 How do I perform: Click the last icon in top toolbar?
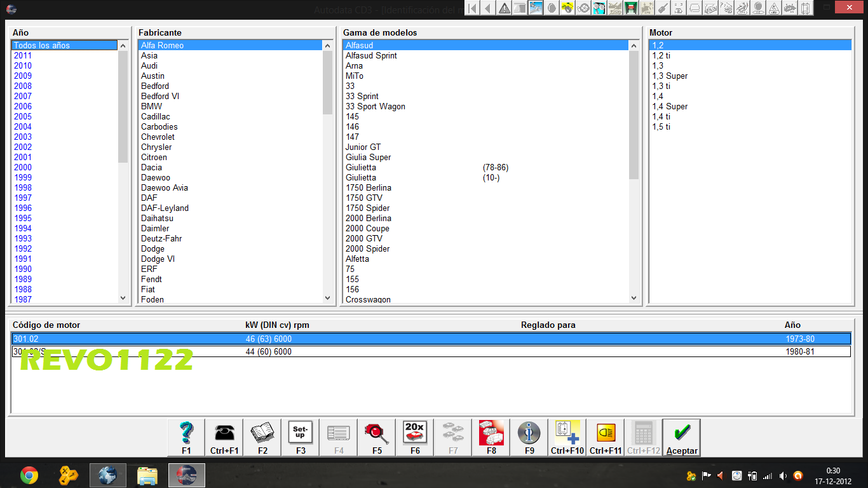tap(806, 8)
